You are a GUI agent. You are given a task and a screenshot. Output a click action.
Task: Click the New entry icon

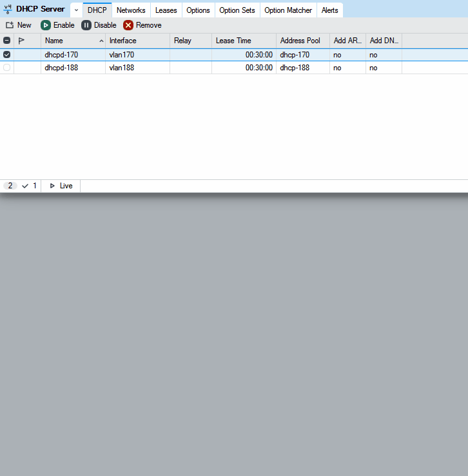pyautogui.click(x=10, y=25)
